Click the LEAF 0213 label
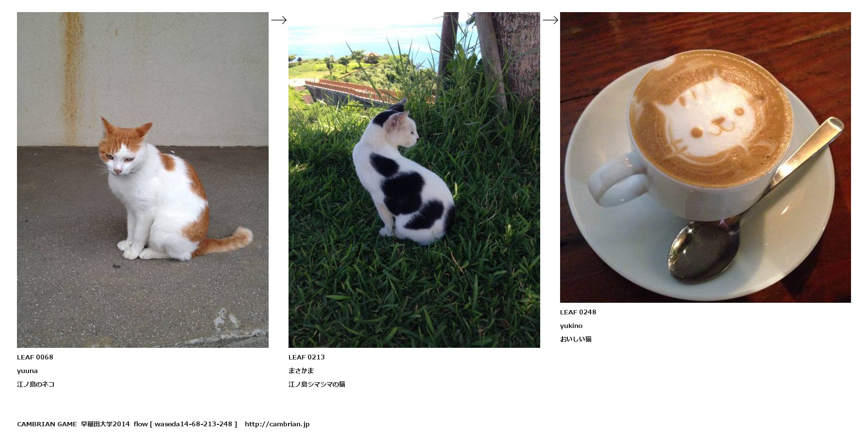This screenshot has width=868, height=436. pos(306,357)
